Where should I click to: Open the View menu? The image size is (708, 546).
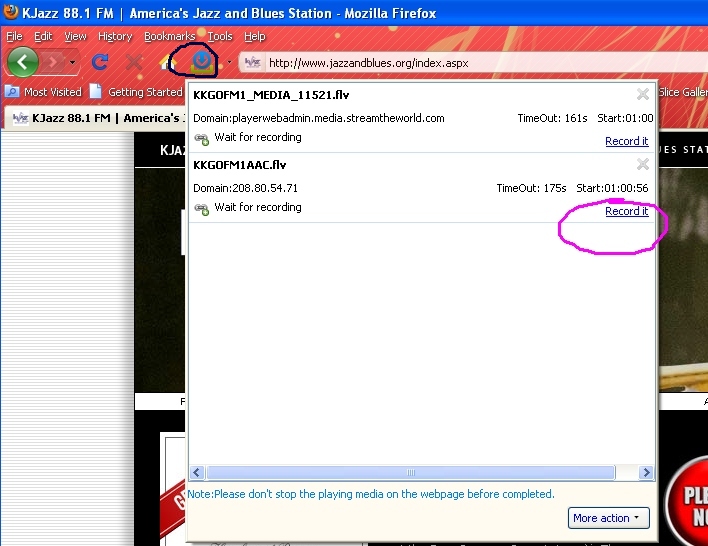[75, 36]
